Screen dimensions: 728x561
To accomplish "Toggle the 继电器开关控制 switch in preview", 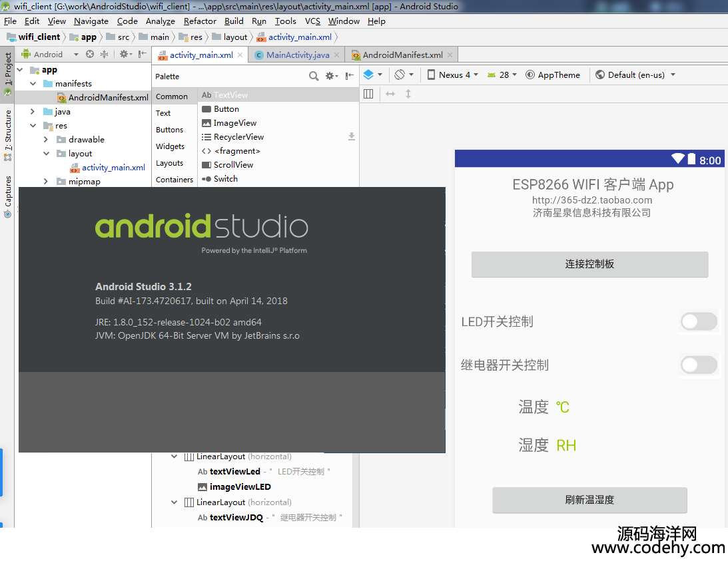I will [x=699, y=365].
